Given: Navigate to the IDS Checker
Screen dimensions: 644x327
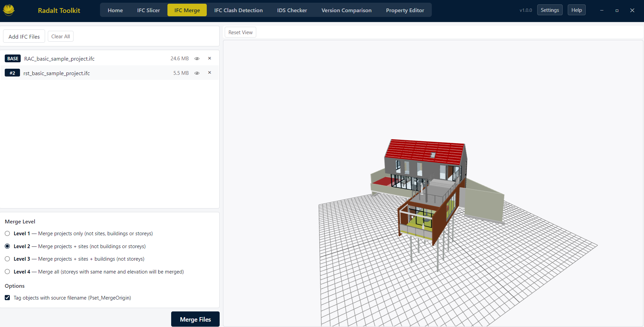Looking at the screenshot, I should pos(292,10).
